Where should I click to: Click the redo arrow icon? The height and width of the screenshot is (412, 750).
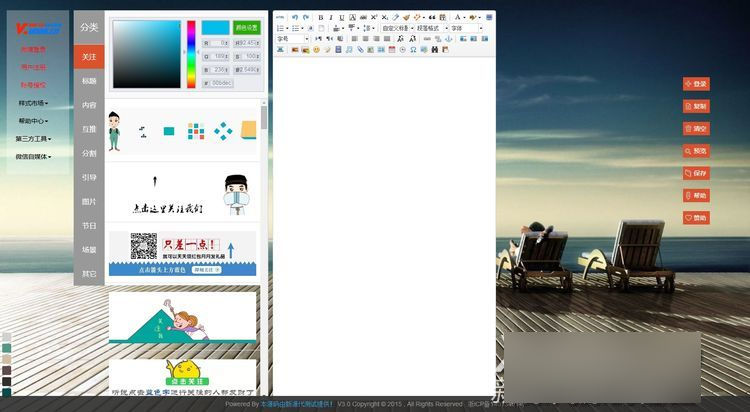tap(306, 17)
